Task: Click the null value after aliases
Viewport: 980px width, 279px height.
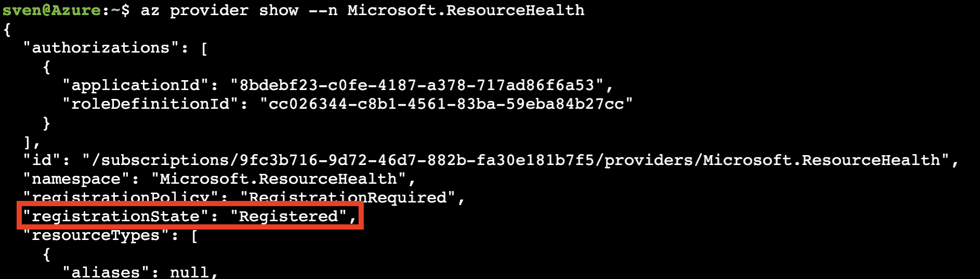Action: pos(189,272)
